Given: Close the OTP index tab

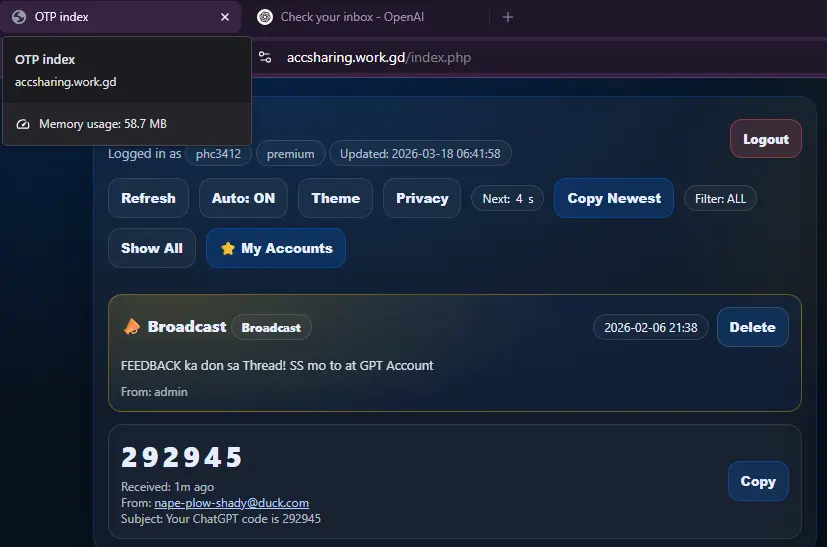Looking at the screenshot, I should click(x=225, y=17).
